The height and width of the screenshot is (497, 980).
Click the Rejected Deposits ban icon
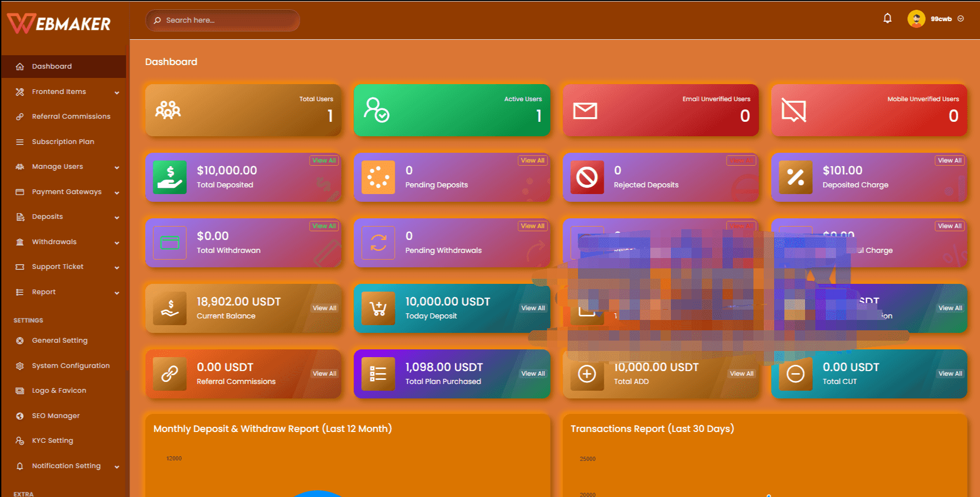(x=587, y=177)
